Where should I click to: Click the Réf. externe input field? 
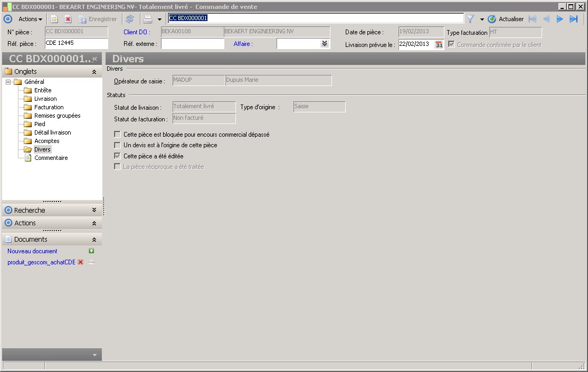(192, 44)
